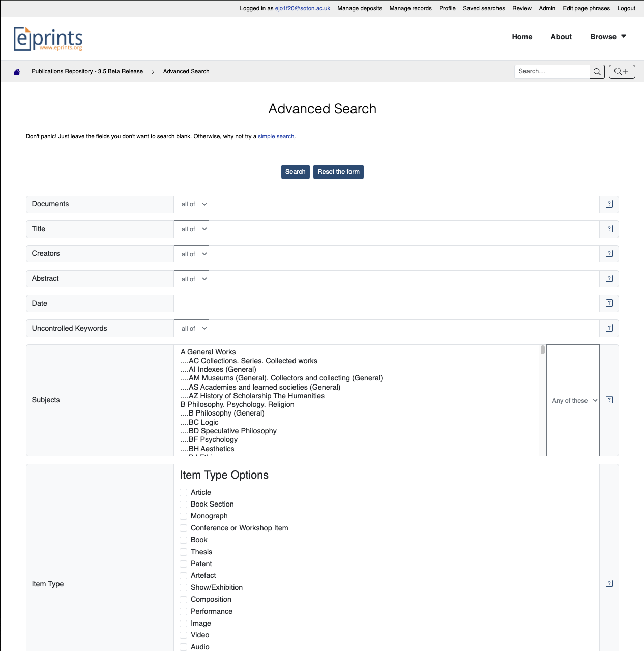Open Uncontrolled Keywords 'all of' dropdown

[192, 329]
